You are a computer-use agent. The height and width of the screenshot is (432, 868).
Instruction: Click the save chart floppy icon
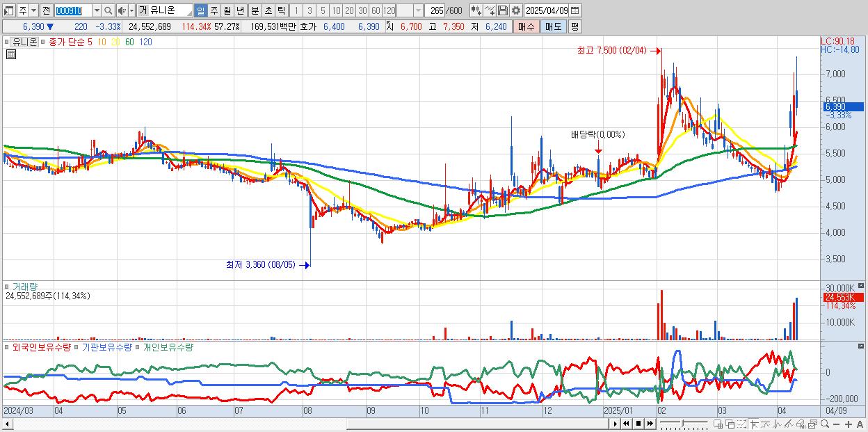coord(502,10)
